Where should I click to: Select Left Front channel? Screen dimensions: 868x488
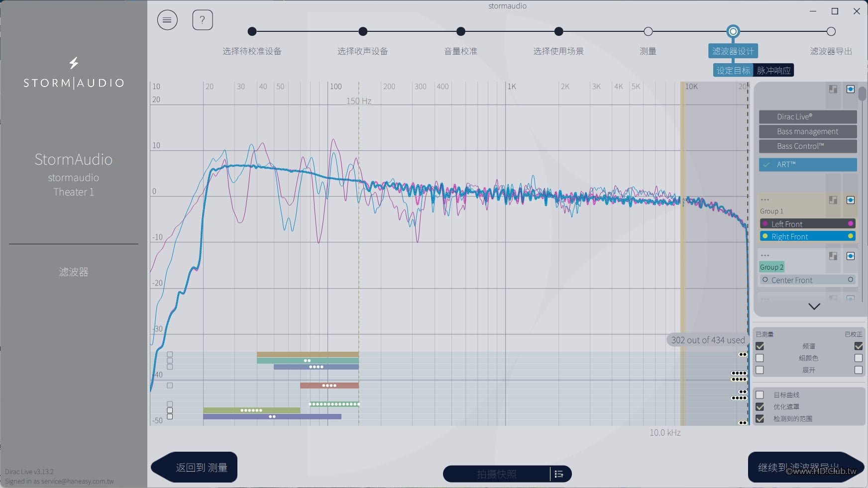coord(807,224)
